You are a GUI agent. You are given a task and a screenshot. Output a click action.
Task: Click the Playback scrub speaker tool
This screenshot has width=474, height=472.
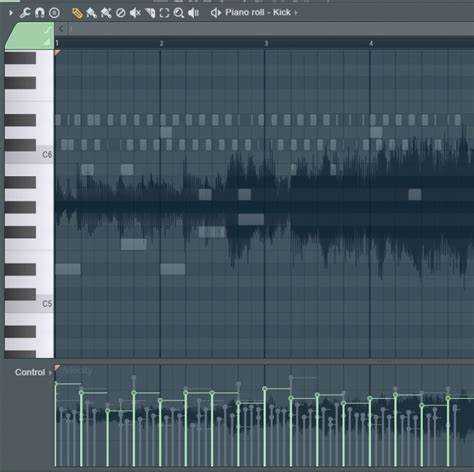(194, 13)
